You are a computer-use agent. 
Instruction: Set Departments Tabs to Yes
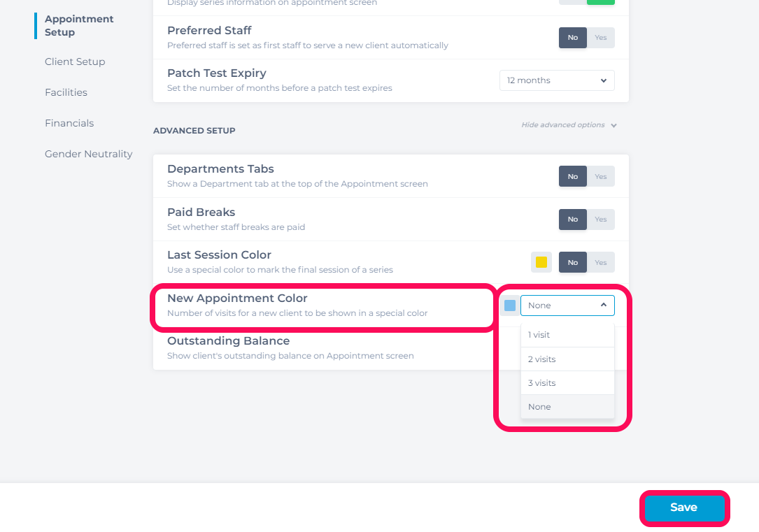601,177
